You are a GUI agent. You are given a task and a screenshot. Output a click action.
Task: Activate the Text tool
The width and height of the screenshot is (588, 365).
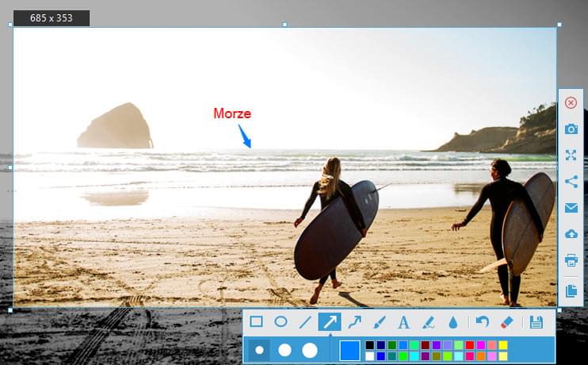pyautogui.click(x=403, y=322)
